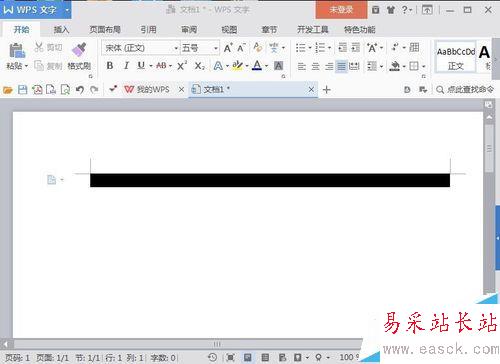Toggle Bold formatting
Screen dimensions: 500x364
pos(110,66)
